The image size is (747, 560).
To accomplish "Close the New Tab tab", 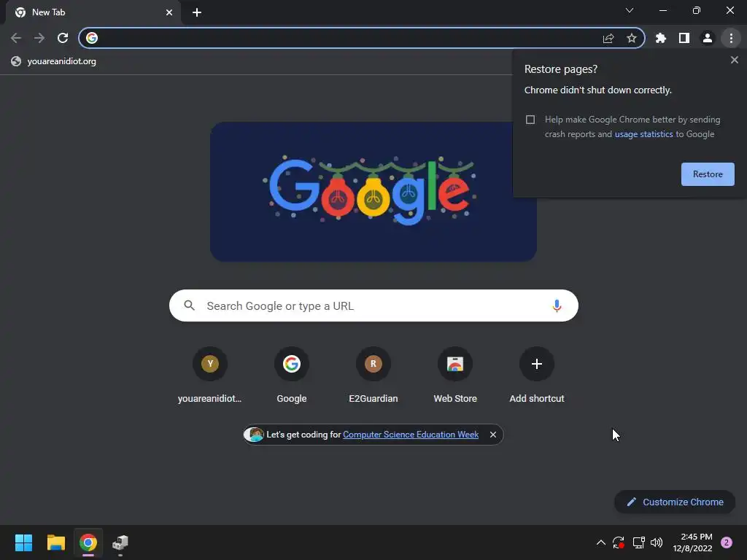I will point(169,12).
